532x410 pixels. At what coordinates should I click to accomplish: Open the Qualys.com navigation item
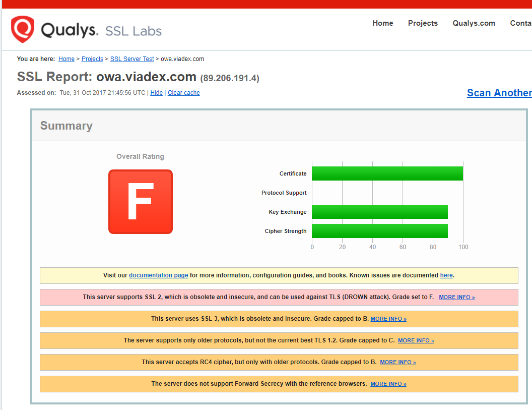click(x=474, y=23)
